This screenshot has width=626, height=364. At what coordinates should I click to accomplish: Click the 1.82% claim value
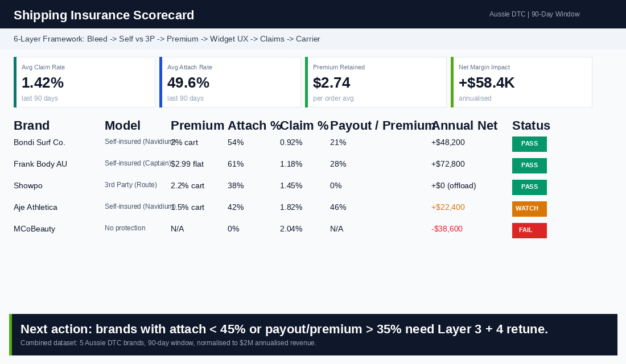tap(291, 207)
